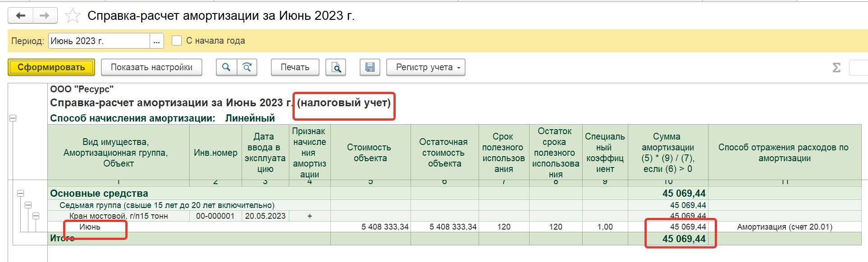Select 'Сумма амортизации' column header

click(x=668, y=153)
